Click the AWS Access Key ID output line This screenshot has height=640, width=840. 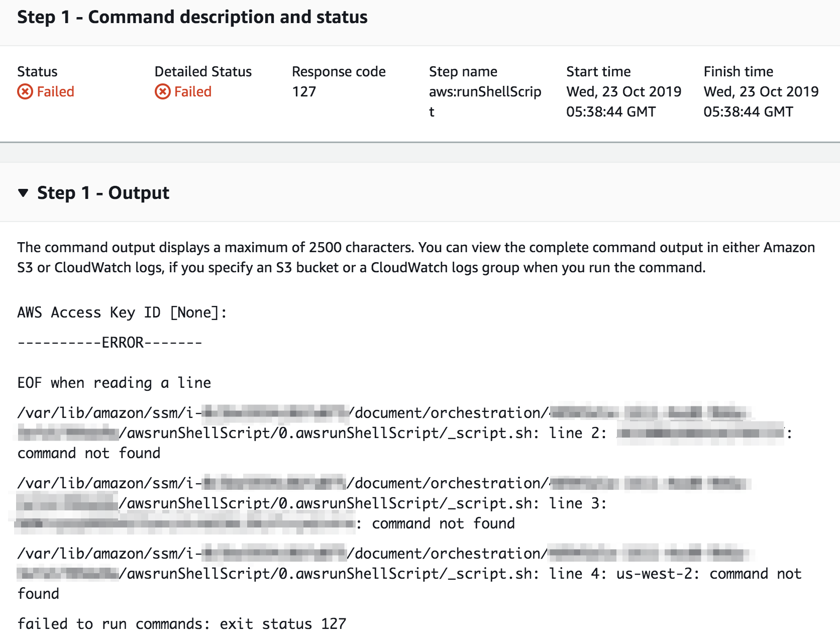(122, 312)
